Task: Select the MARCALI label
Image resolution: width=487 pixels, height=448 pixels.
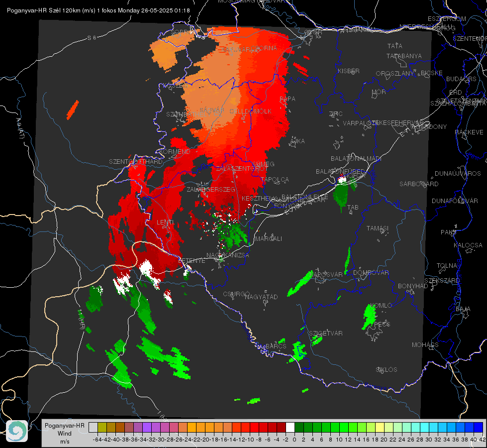Action: click(268, 238)
